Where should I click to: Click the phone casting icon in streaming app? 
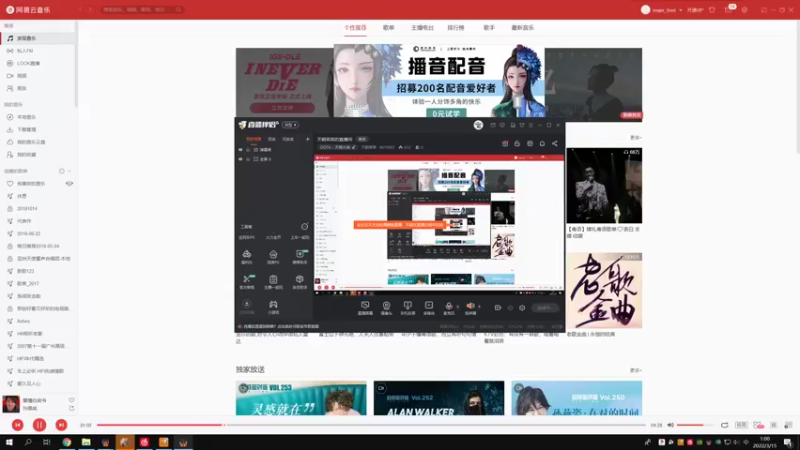pyautogui.click(x=407, y=307)
